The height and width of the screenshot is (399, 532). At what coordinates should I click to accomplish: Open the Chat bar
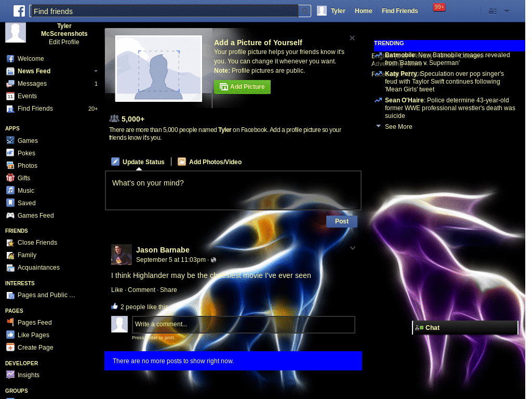point(465,327)
